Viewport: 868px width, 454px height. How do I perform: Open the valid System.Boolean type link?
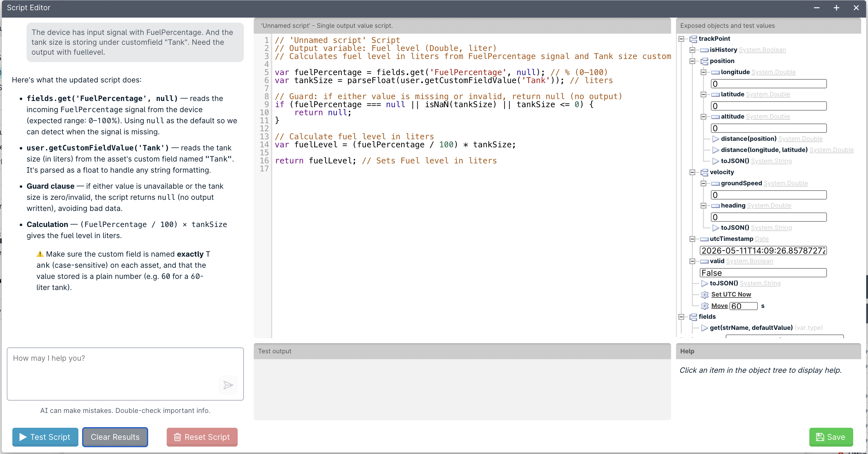click(749, 261)
